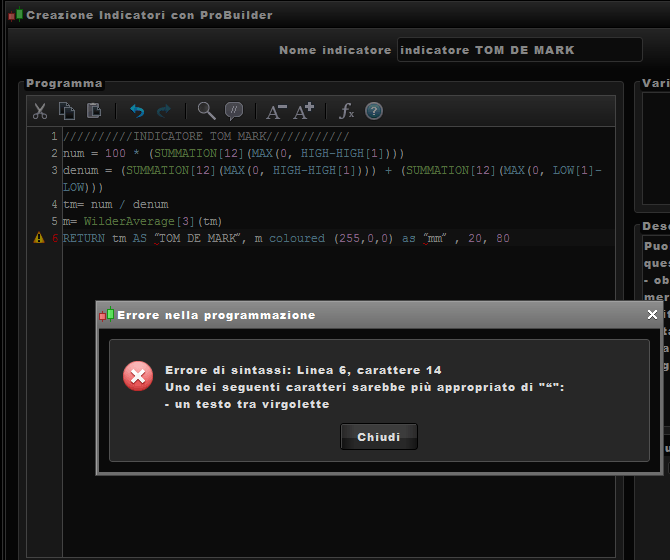Click the Cut scissors icon

(40, 111)
